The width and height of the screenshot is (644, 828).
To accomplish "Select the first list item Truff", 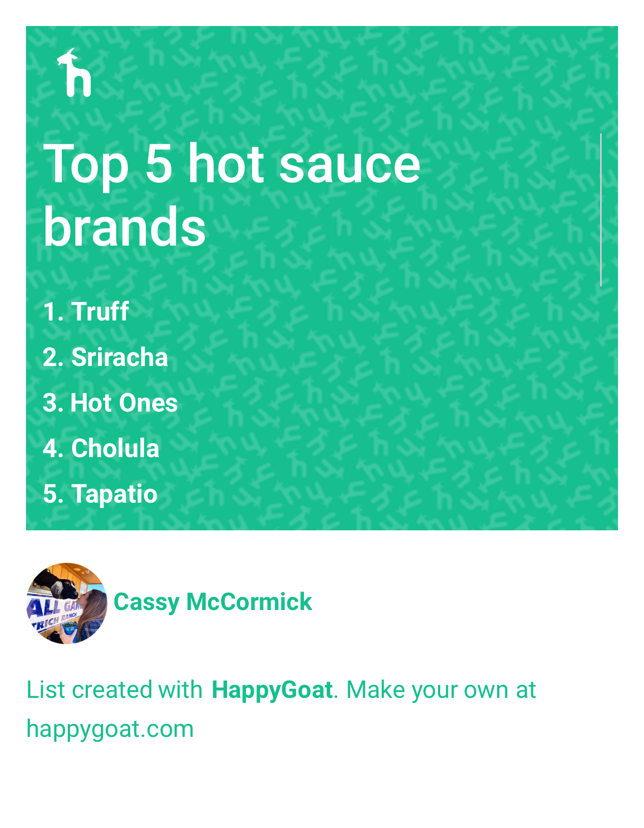I will coord(100,312).
